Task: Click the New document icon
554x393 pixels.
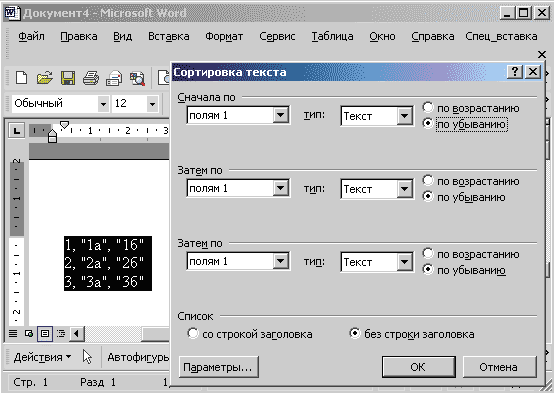Action: click(21, 78)
